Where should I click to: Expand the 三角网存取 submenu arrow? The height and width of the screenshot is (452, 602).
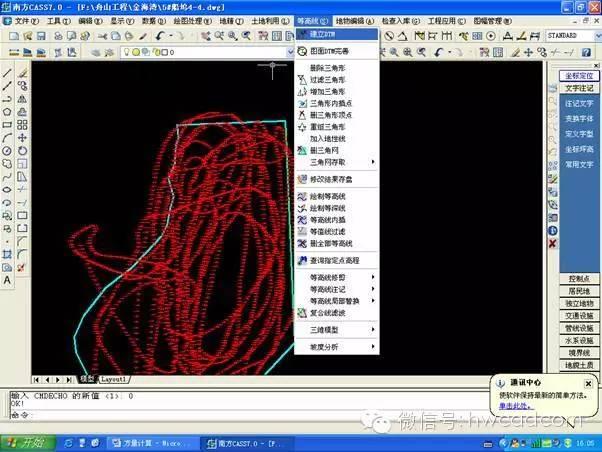(373, 162)
